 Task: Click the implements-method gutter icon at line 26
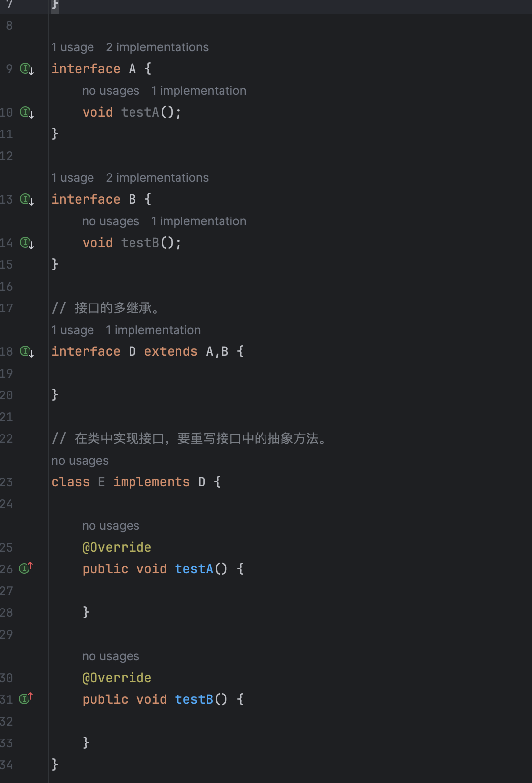[x=26, y=568]
